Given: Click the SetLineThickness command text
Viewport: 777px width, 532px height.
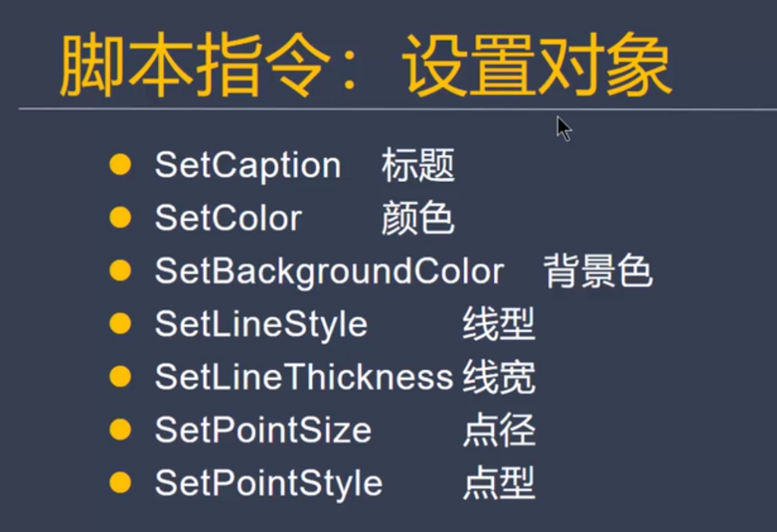Looking at the screenshot, I should coord(304,377).
